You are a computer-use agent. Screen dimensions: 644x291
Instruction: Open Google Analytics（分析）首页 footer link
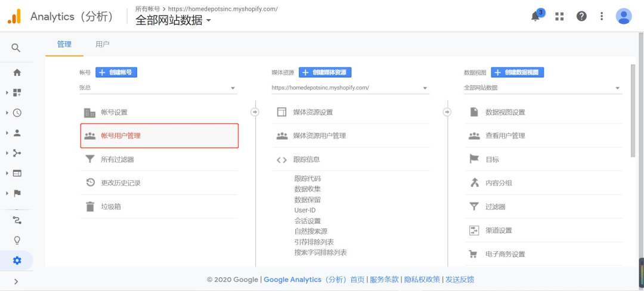[x=314, y=280]
